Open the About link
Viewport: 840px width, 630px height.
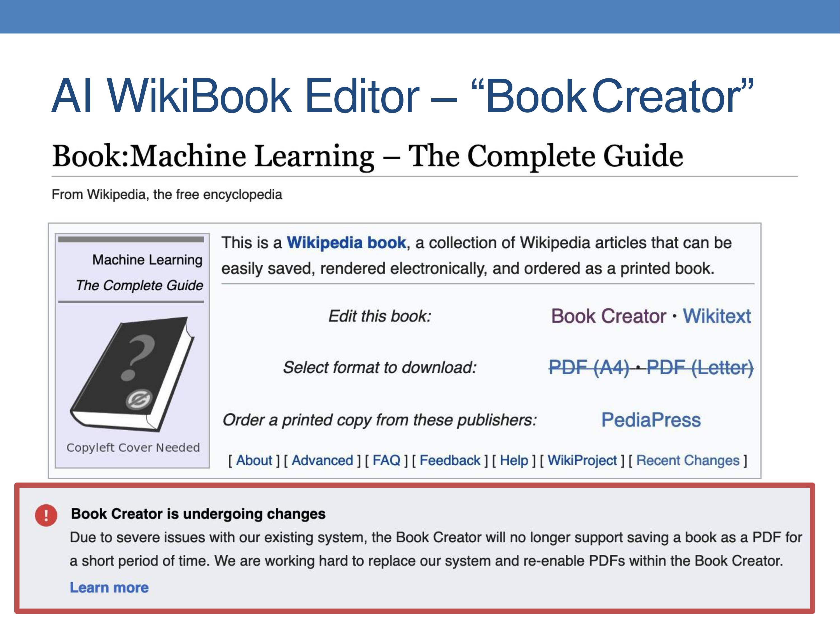(254, 460)
